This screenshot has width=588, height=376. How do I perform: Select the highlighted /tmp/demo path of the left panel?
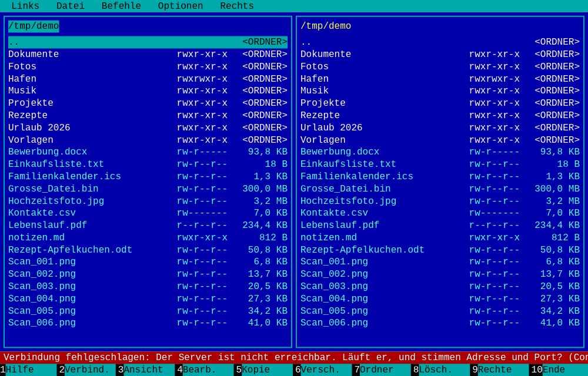[x=34, y=26]
